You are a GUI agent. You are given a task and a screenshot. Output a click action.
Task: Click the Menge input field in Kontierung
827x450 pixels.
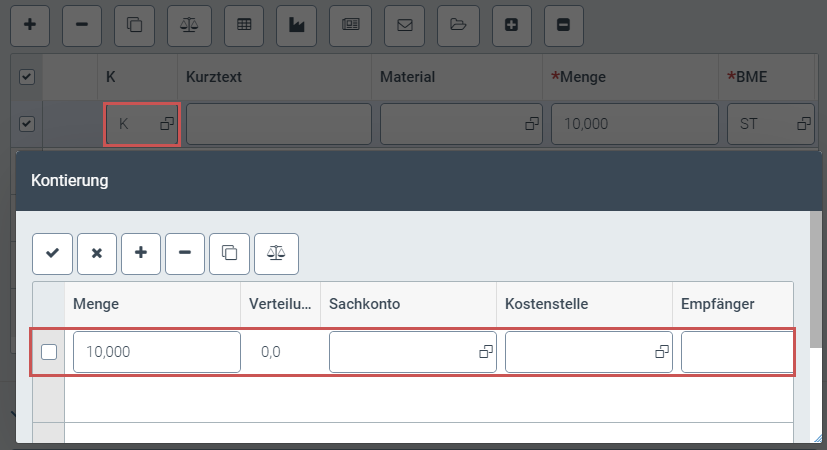155,352
